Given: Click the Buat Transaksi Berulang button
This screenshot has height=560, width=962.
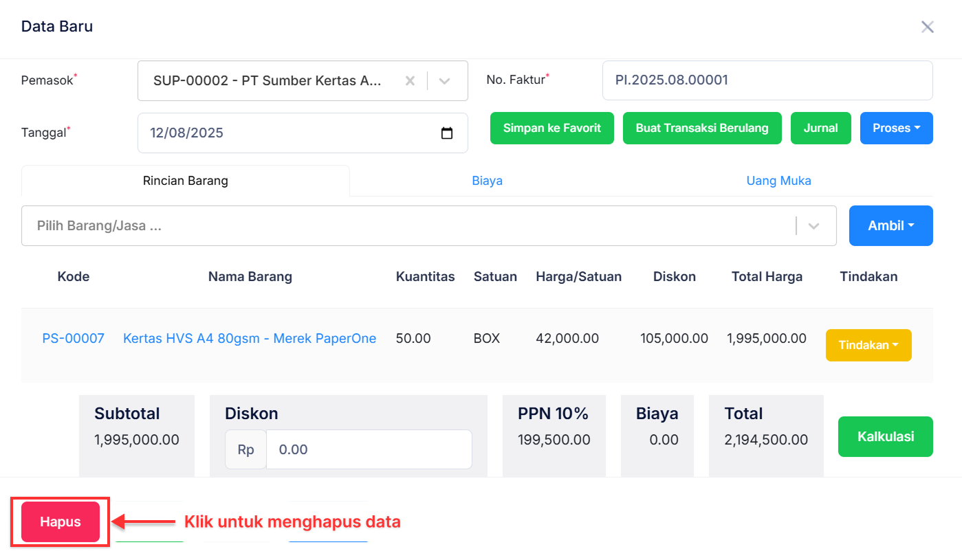Looking at the screenshot, I should coord(701,128).
